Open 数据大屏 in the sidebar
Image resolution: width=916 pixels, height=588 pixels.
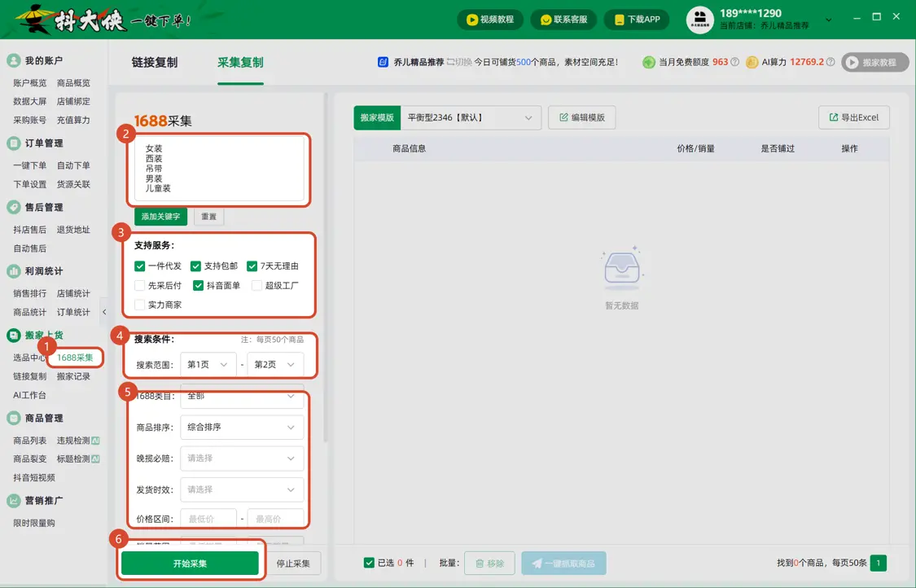click(30, 102)
